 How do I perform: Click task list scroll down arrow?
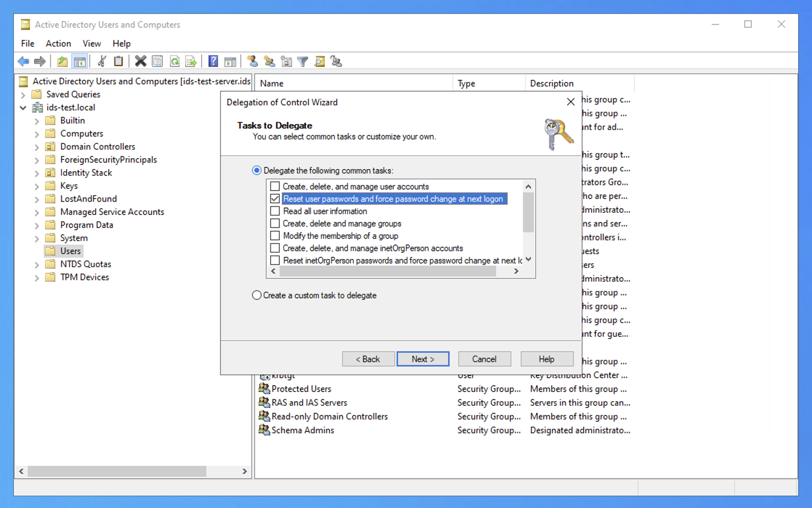point(528,259)
